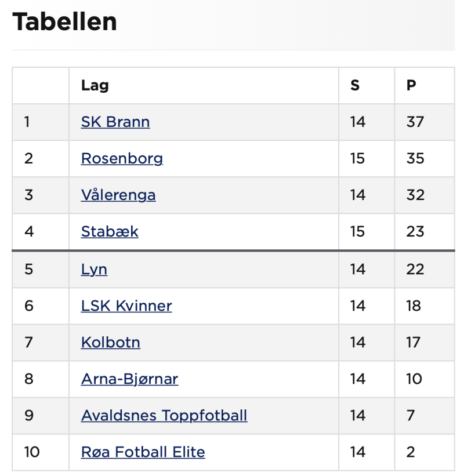The image size is (464, 476).
Task: Click the Lag column header
Action: pyautogui.click(x=95, y=86)
